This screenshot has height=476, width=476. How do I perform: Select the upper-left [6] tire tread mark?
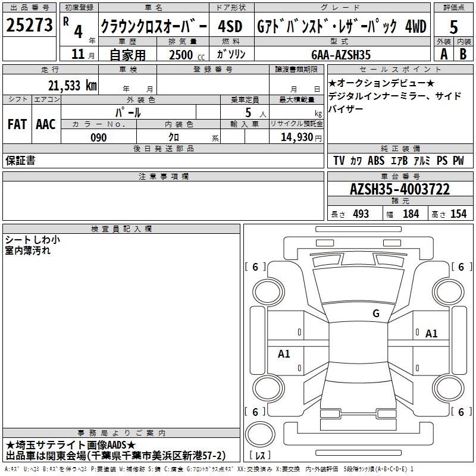coord(255,267)
